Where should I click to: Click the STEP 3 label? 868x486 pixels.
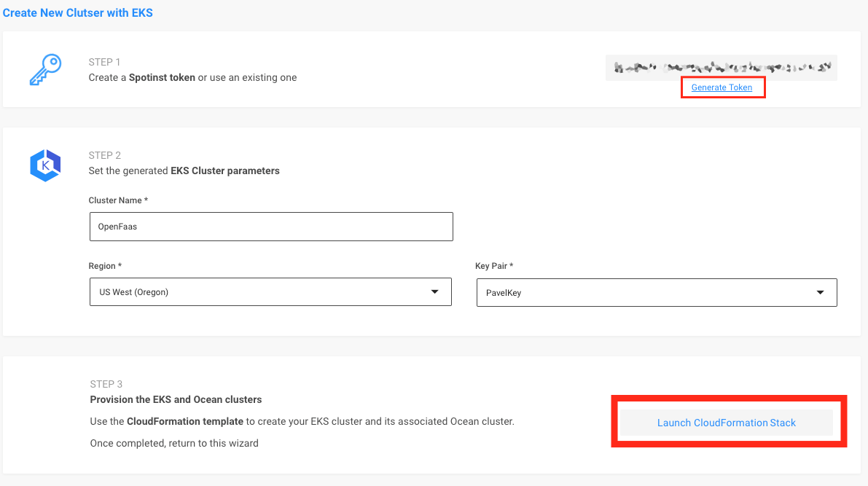[x=106, y=384]
